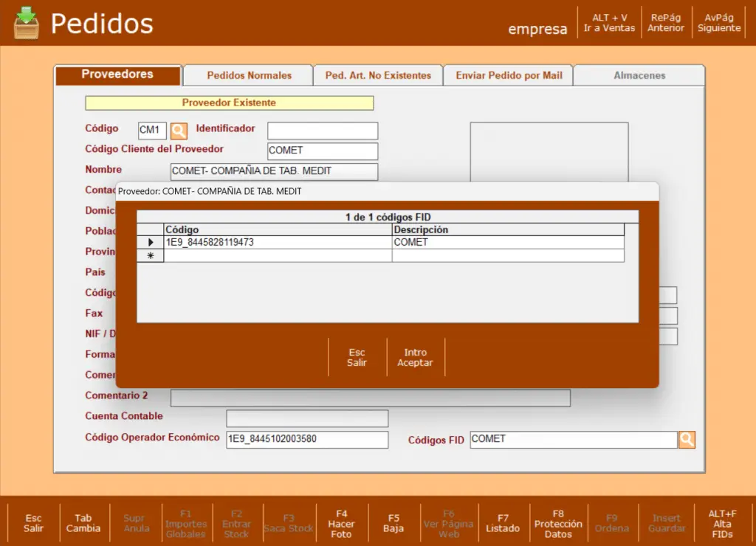The image size is (756, 546).
Task: Click the Pedidos box icon in header
Action: (27, 23)
